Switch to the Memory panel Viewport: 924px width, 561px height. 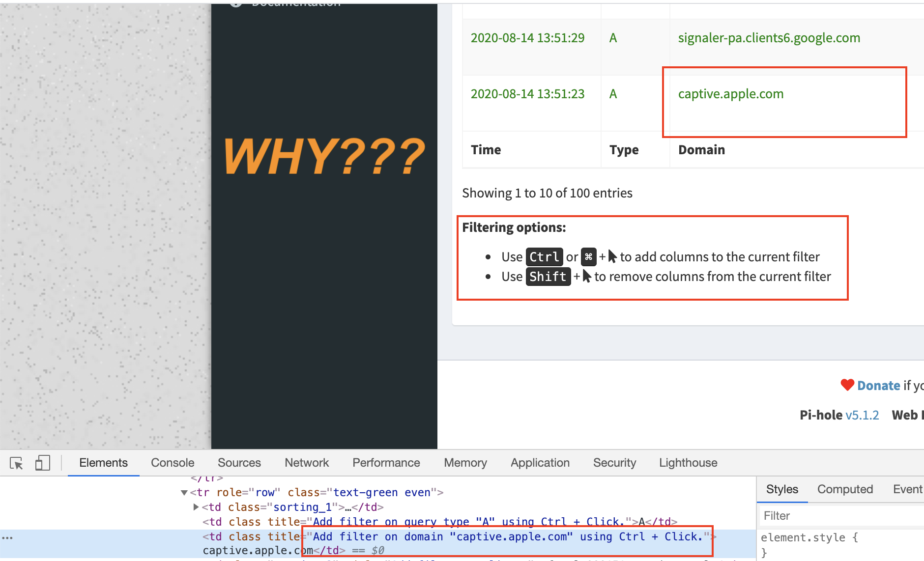click(x=465, y=463)
